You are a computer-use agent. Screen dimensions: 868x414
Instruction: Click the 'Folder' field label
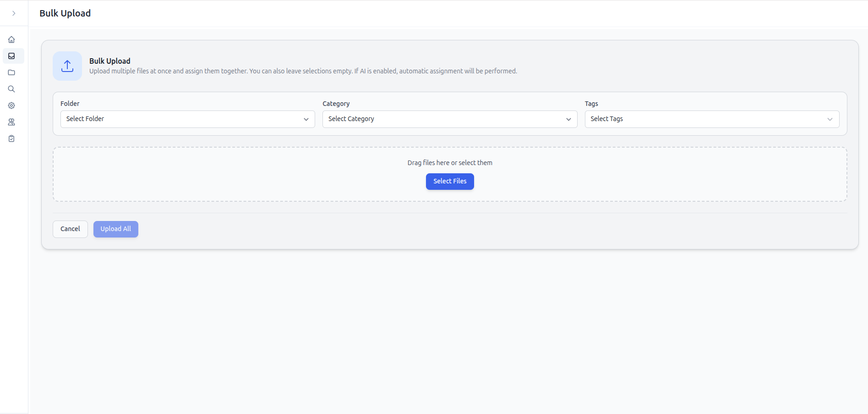click(70, 104)
